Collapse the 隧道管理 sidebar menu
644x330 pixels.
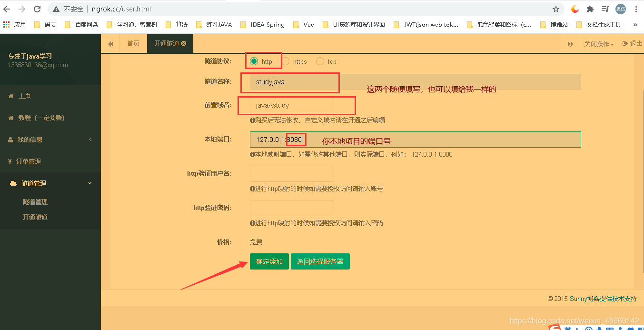(32, 183)
